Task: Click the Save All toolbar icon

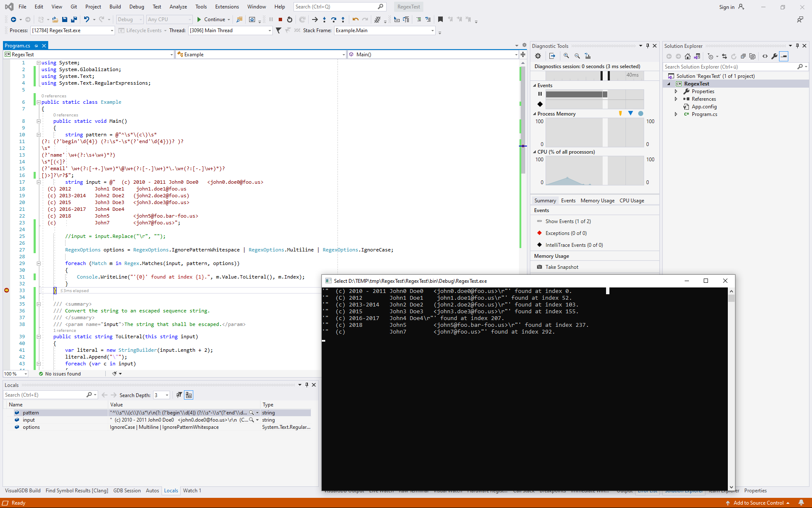Action: click(74, 19)
